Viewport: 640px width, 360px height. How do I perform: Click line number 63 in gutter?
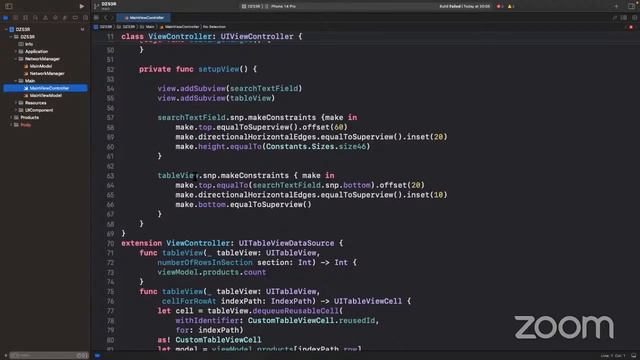[110, 176]
